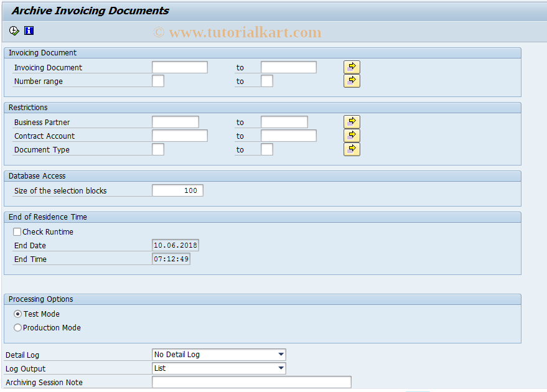
Task: Click the Document Type to field
Action: 267,149
